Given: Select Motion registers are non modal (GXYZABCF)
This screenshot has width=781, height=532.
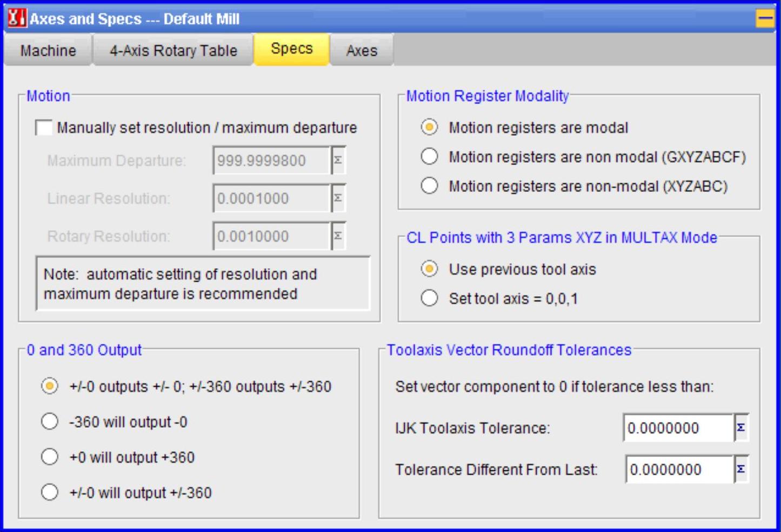Looking at the screenshot, I should click(x=429, y=157).
